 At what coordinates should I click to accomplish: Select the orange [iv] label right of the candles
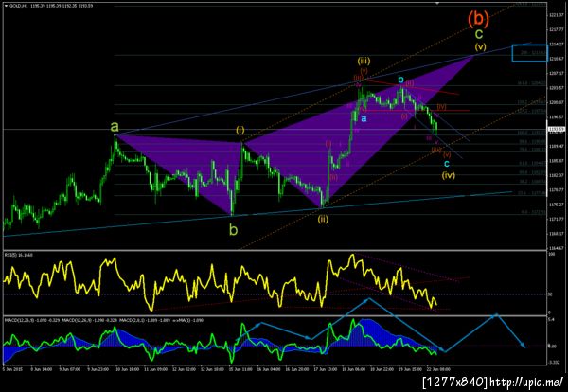pyautogui.click(x=441, y=106)
